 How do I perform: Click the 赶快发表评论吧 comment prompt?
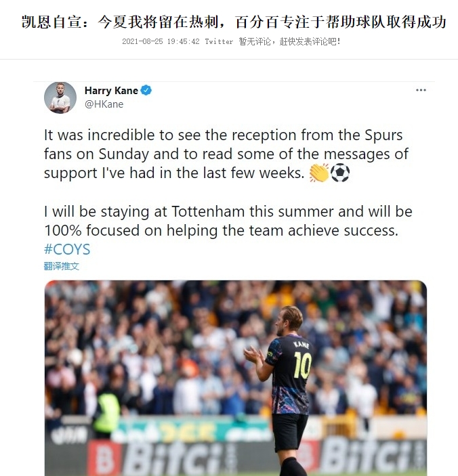310,41
